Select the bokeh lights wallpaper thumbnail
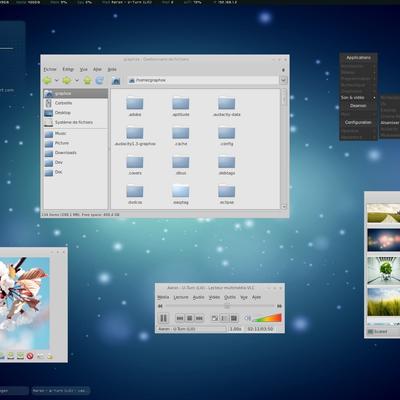Viewport: 400px width, 400px height. [x=383, y=240]
